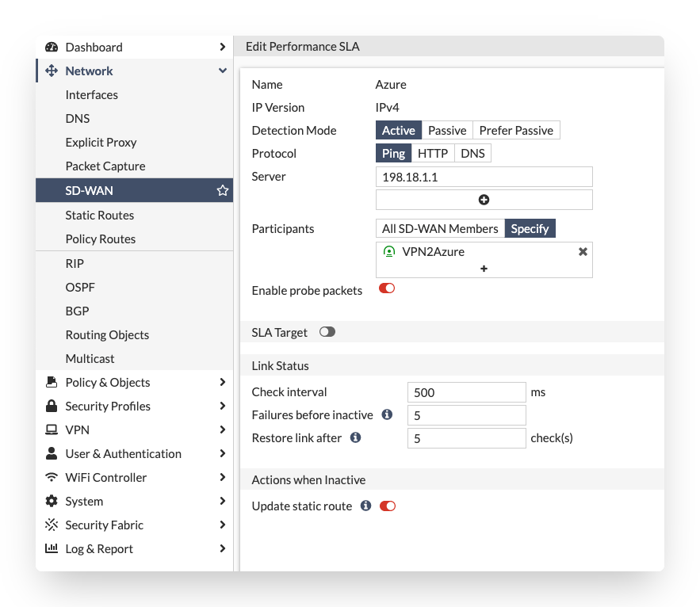Disable the Enable probe packets toggle
The image size is (700, 607).
coord(387,289)
